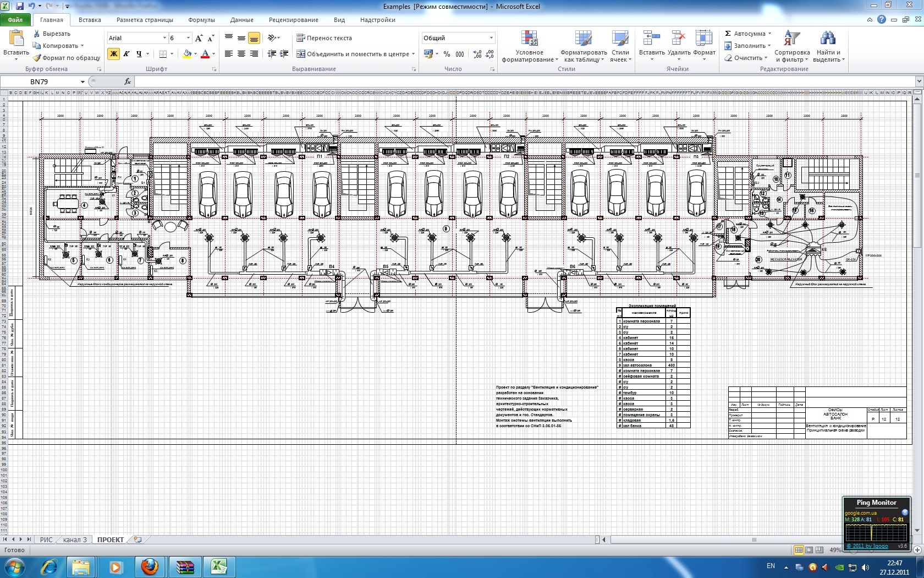Viewport: 924px width, 578px height.
Task: Click the red font color A
Action: coord(205,54)
